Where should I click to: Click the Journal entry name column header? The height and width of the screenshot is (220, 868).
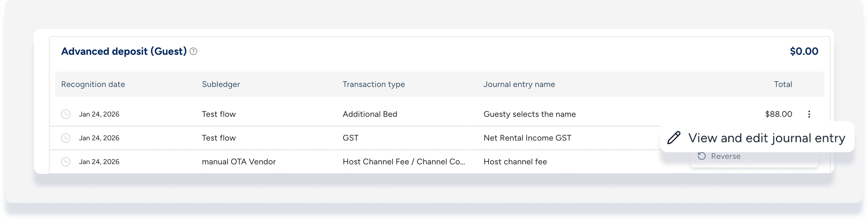click(x=519, y=84)
